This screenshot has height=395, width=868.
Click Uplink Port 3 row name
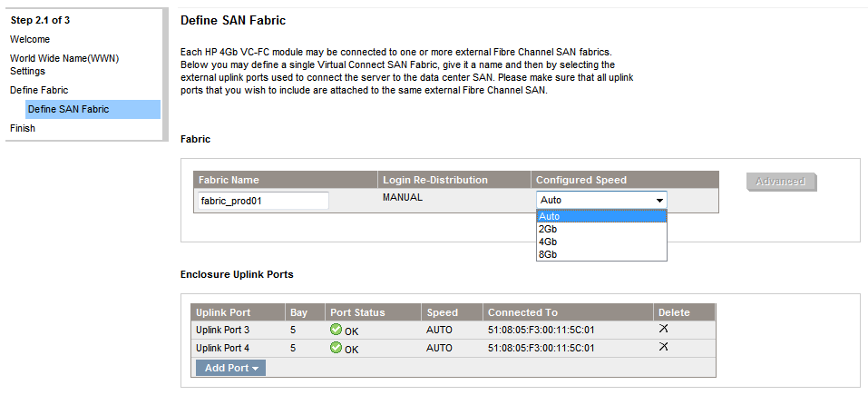click(x=223, y=330)
